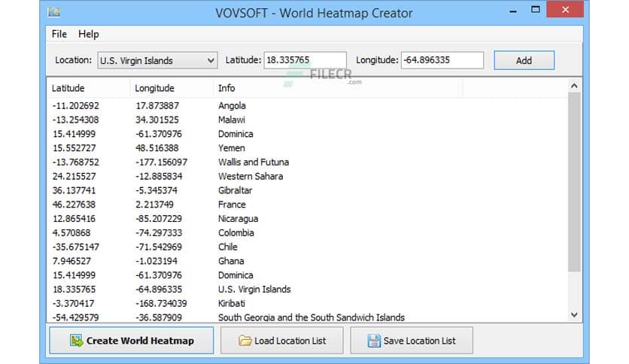Sort by the Latitude column header
The image size is (629, 364).
click(88, 88)
